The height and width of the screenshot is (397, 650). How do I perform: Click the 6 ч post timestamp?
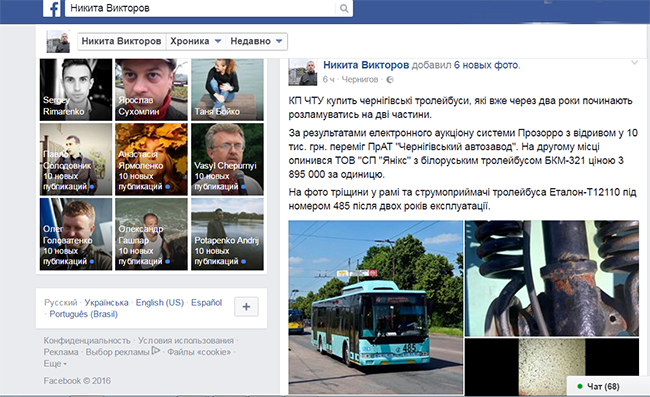tap(328, 79)
